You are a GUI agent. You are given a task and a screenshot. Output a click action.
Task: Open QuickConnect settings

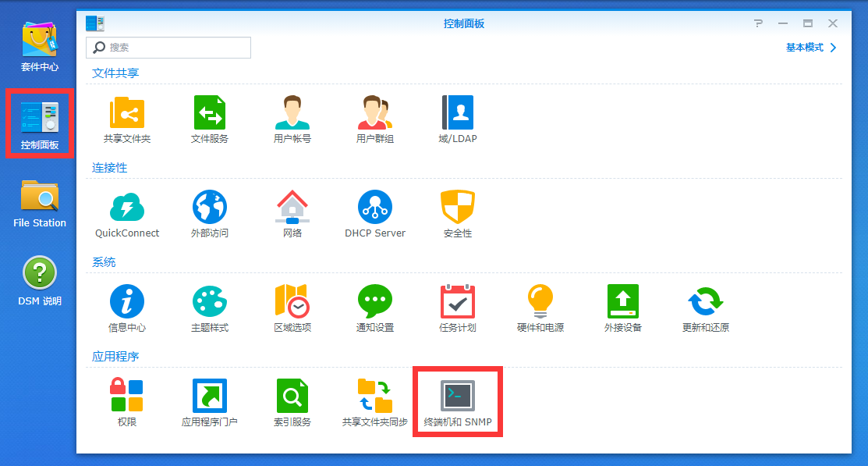(x=127, y=214)
